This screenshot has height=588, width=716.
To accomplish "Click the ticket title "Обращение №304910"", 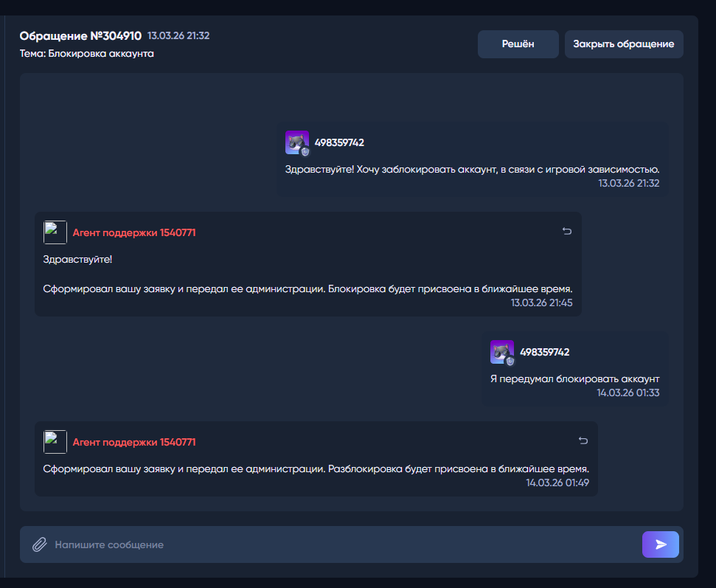I will click(80, 35).
